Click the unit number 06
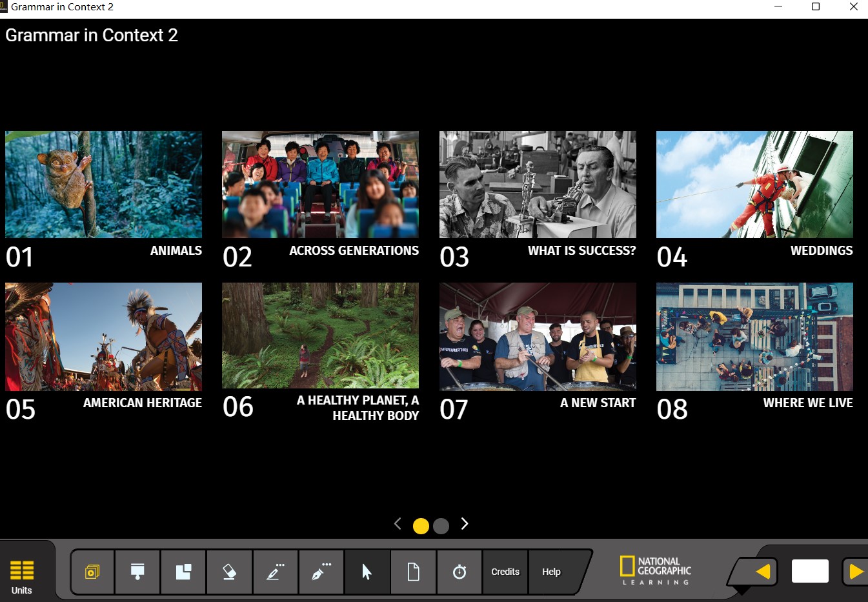This screenshot has width=868, height=602. 237,407
